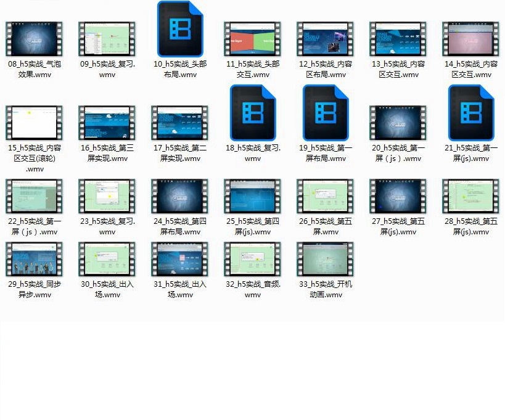This screenshot has height=420, width=505.
Task: Click the video thumbnail numbered 14_h5实战
Action: coord(470,39)
